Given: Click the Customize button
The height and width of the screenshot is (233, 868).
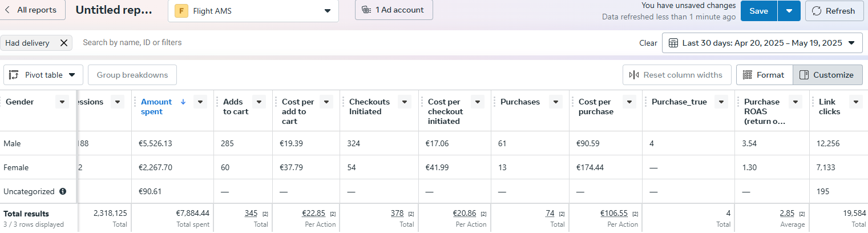Looking at the screenshot, I should pos(827,75).
